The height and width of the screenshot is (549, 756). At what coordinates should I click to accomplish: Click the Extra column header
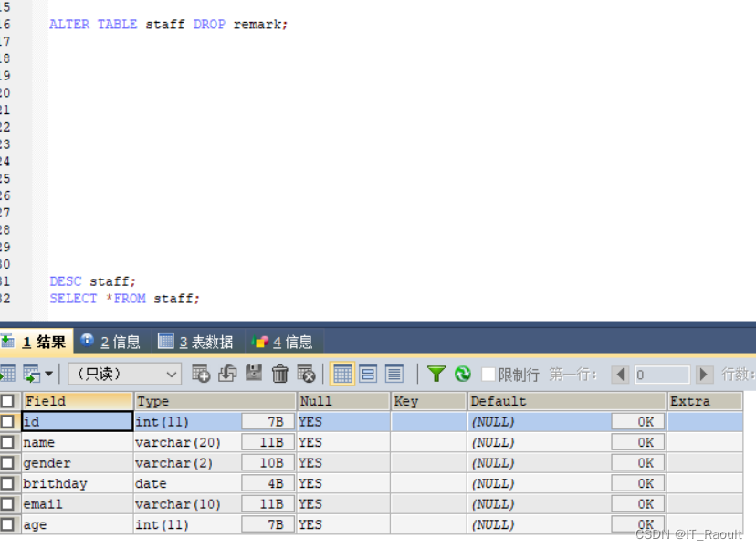[x=704, y=401]
